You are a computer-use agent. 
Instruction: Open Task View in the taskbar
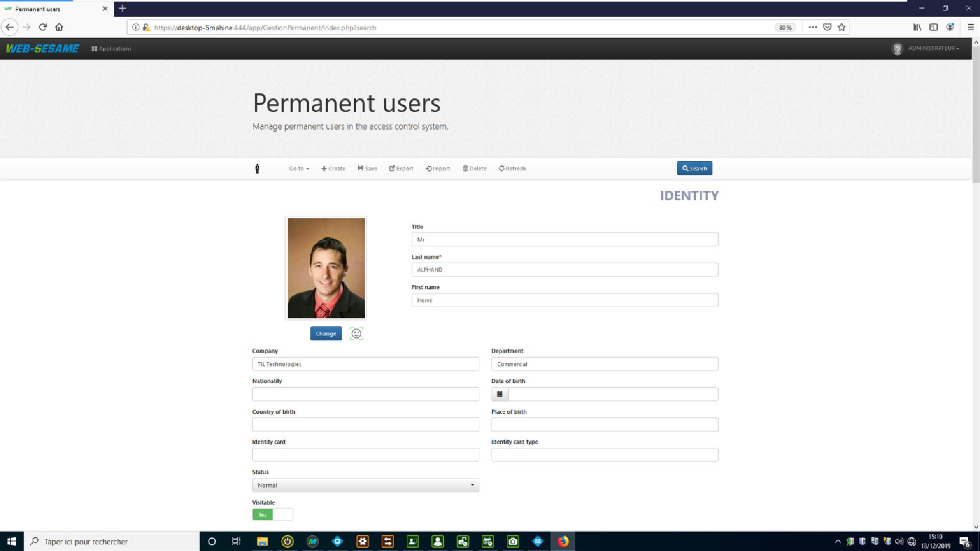click(x=236, y=541)
